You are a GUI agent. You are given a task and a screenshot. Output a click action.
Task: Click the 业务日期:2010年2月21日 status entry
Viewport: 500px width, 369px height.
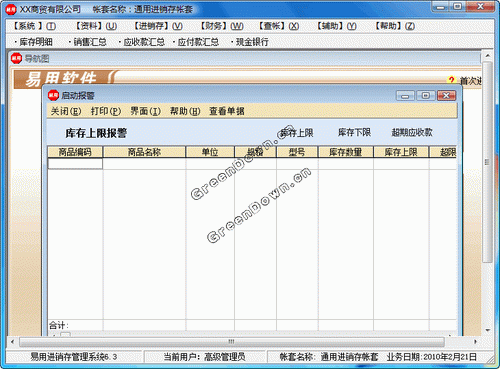coord(432,357)
